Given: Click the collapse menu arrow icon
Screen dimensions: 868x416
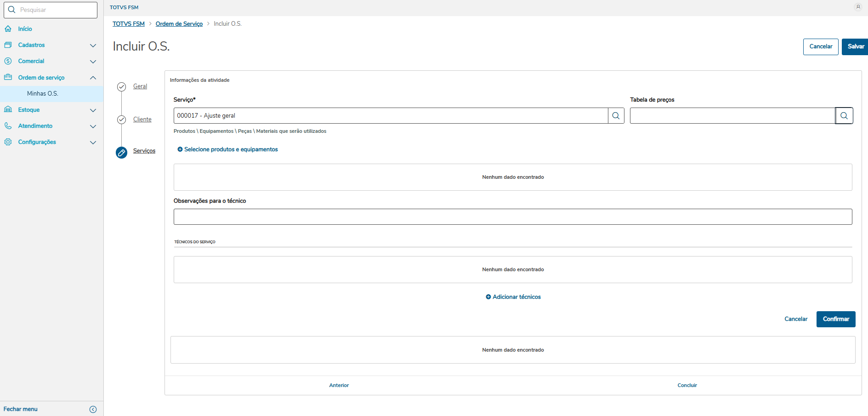Looking at the screenshot, I should tap(93, 409).
